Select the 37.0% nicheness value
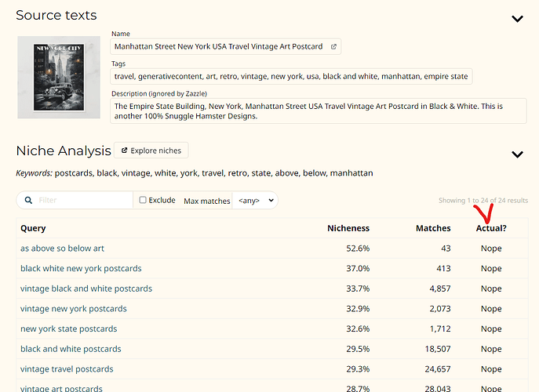Viewport: 539px width, 392px height. [358, 269]
